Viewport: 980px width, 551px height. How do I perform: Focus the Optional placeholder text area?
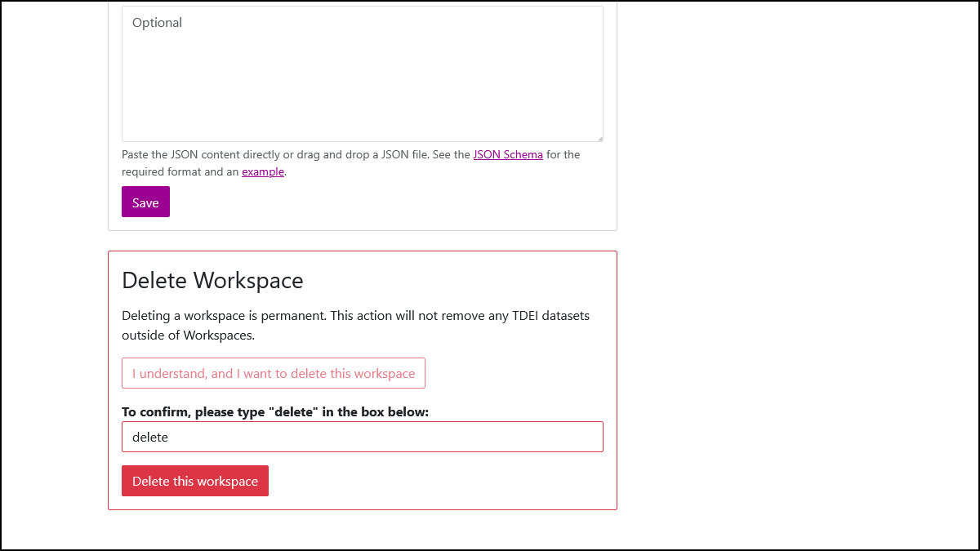[x=363, y=73]
